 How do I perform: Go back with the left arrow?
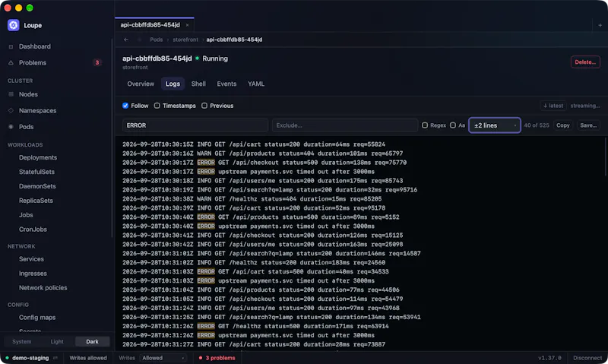126,40
